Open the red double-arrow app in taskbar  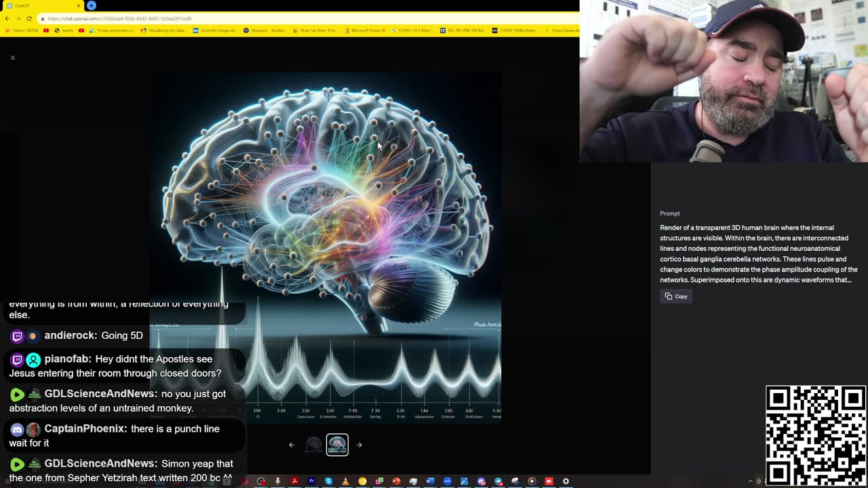tap(549, 481)
